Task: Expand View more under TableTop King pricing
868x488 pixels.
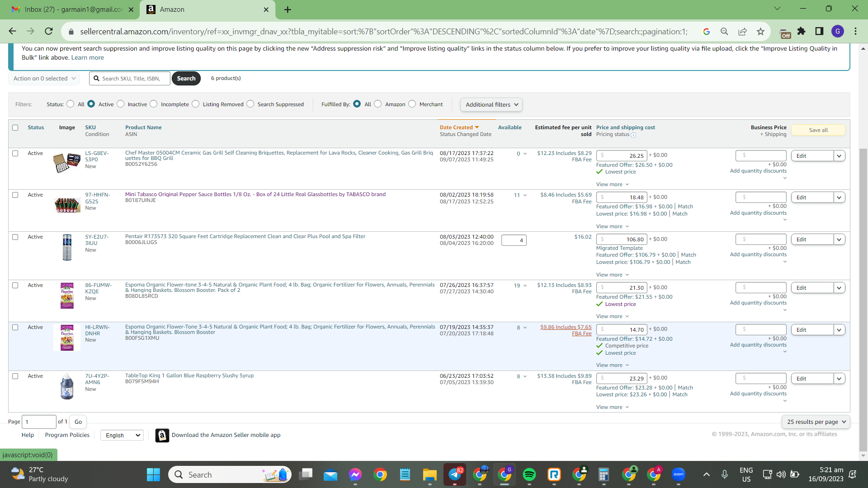Action: coord(613,407)
